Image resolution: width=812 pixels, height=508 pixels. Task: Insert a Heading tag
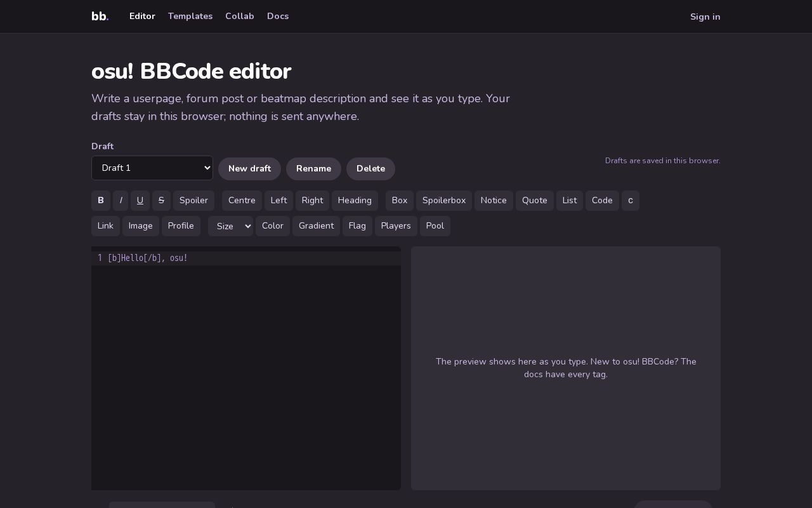355,201
